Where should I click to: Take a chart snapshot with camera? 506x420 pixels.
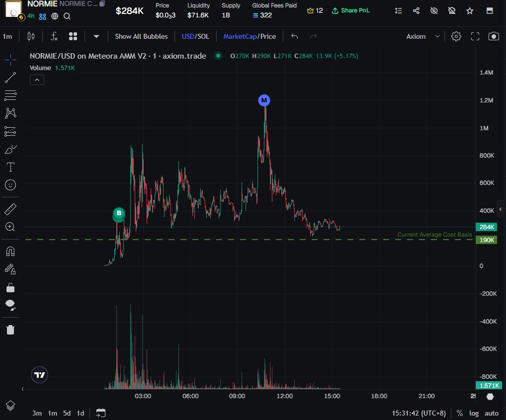point(494,36)
